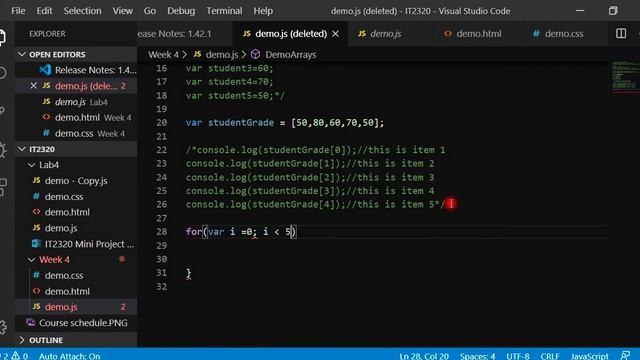Switch to the demo.html tab
Screen dimensions: 640x360
click(x=478, y=34)
